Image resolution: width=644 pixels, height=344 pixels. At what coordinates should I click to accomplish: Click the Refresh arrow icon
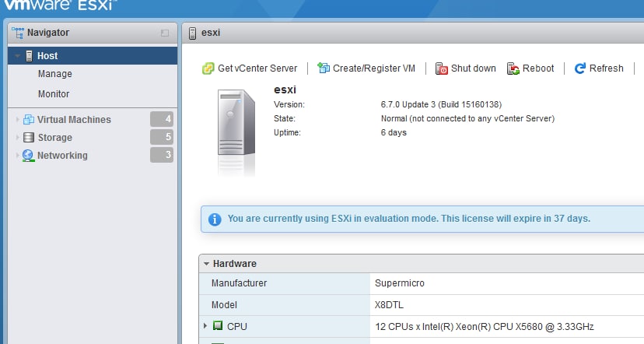(x=580, y=68)
